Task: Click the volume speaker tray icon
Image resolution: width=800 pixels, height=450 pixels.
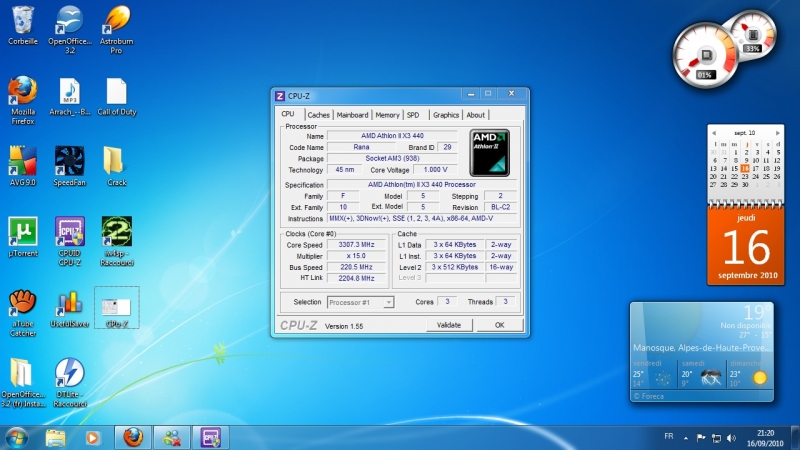Action: (731, 438)
